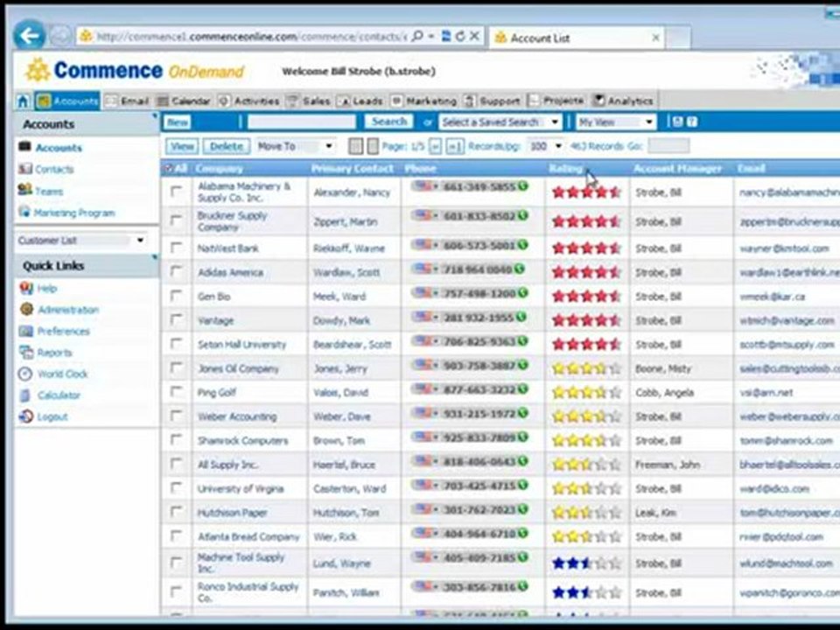Open the Alabama Machinery email link
This screenshot has height=630, width=840.
pos(789,192)
